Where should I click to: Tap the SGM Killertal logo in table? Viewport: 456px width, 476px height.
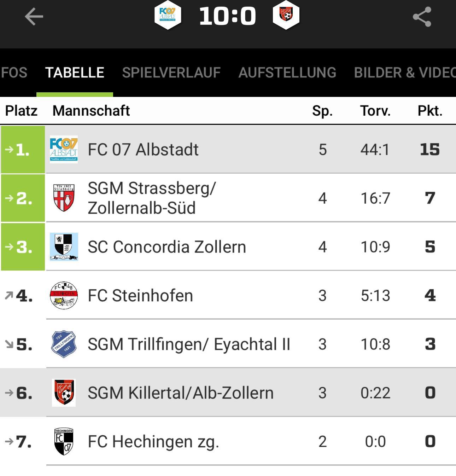pyautogui.click(x=64, y=393)
